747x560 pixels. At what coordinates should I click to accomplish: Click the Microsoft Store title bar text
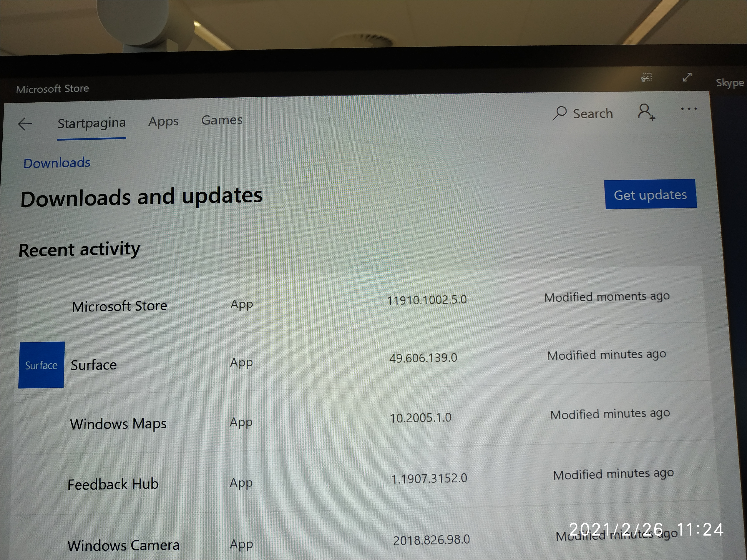pos(53,89)
